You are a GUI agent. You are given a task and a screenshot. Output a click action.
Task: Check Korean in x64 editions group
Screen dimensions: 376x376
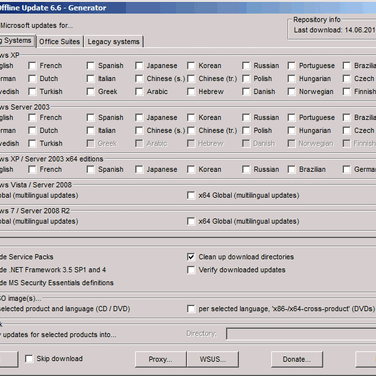[x=191, y=170]
